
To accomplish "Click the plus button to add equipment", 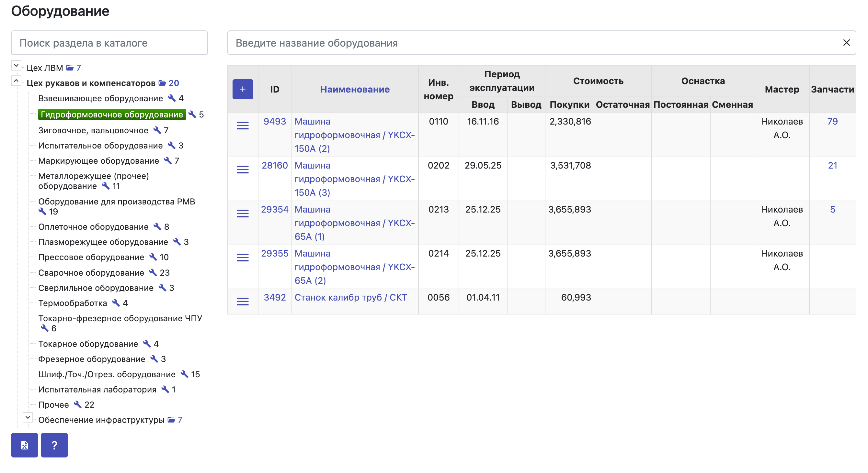I will tap(243, 89).
